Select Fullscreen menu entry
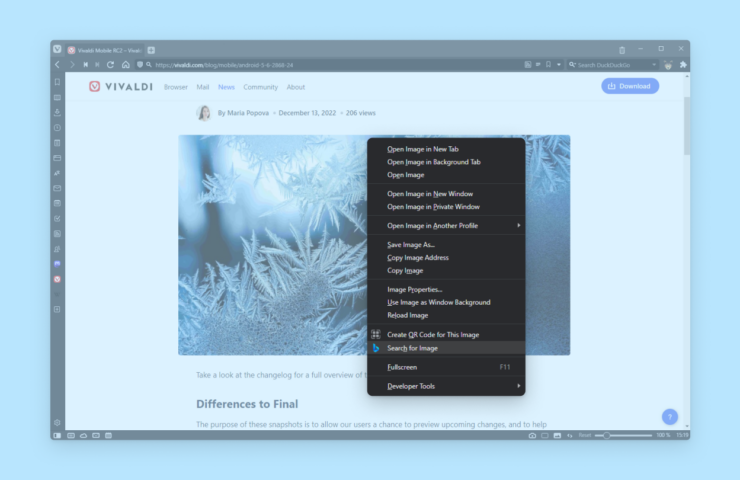Image resolution: width=740 pixels, height=480 pixels. click(446, 367)
